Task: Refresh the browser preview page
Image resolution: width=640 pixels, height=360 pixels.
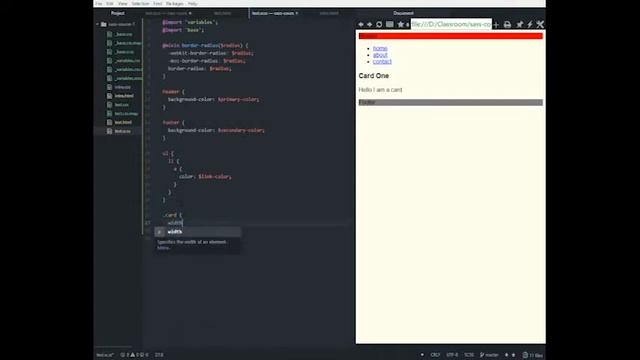Action: 379,24
